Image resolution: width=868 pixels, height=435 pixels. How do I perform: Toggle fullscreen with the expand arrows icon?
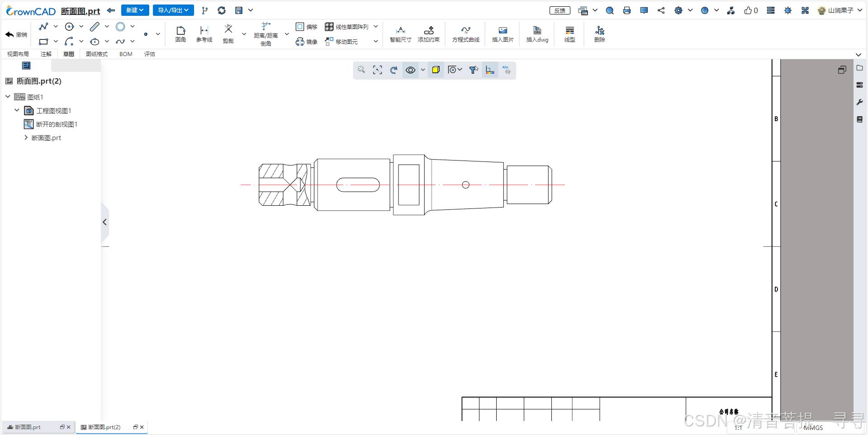[805, 10]
